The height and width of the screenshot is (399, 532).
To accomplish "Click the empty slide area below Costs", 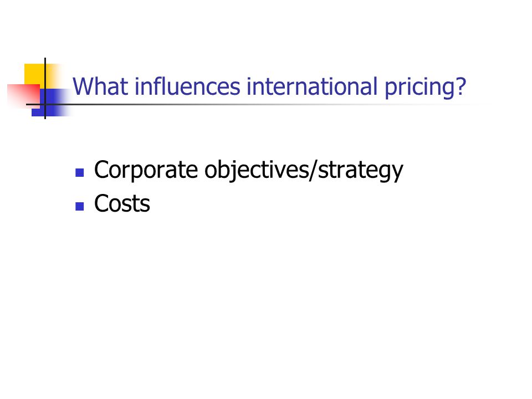I will [266, 299].
